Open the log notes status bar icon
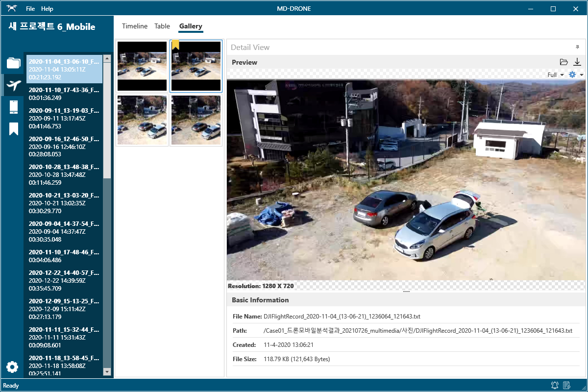Image resolution: width=588 pixels, height=392 pixels. [x=567, y=385]
